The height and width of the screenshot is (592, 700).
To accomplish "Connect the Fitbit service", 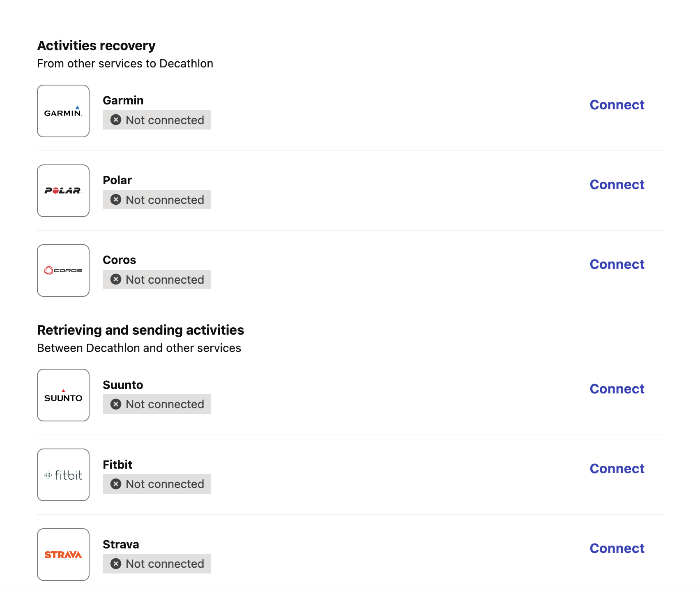I will point(617,469).
